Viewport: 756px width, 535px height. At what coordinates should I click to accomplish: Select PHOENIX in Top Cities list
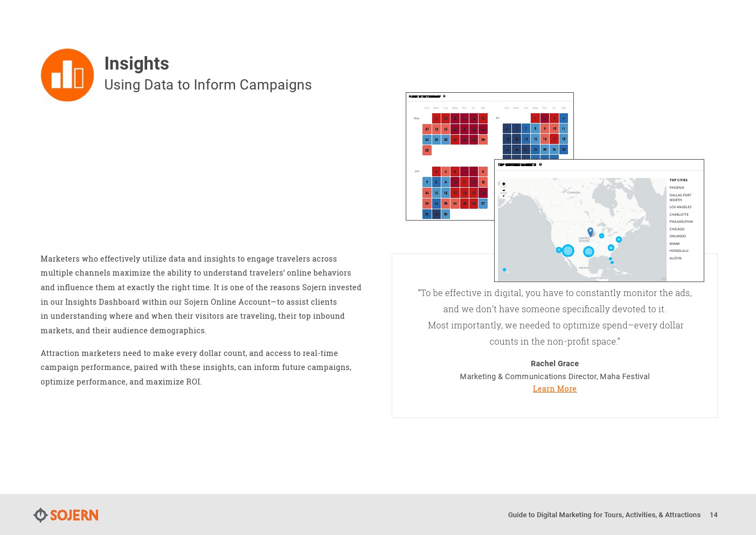click(x=677, y=188)
